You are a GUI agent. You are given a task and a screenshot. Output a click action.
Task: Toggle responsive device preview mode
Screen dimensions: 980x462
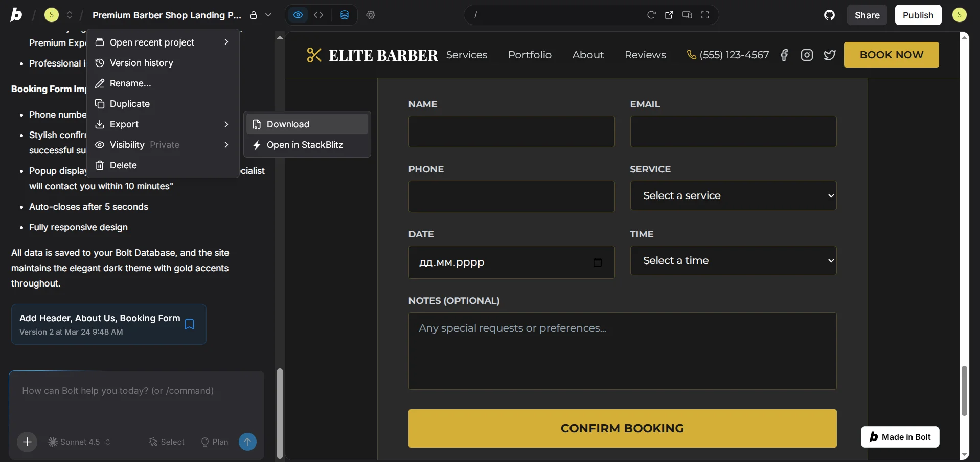[x=687, y=15]
